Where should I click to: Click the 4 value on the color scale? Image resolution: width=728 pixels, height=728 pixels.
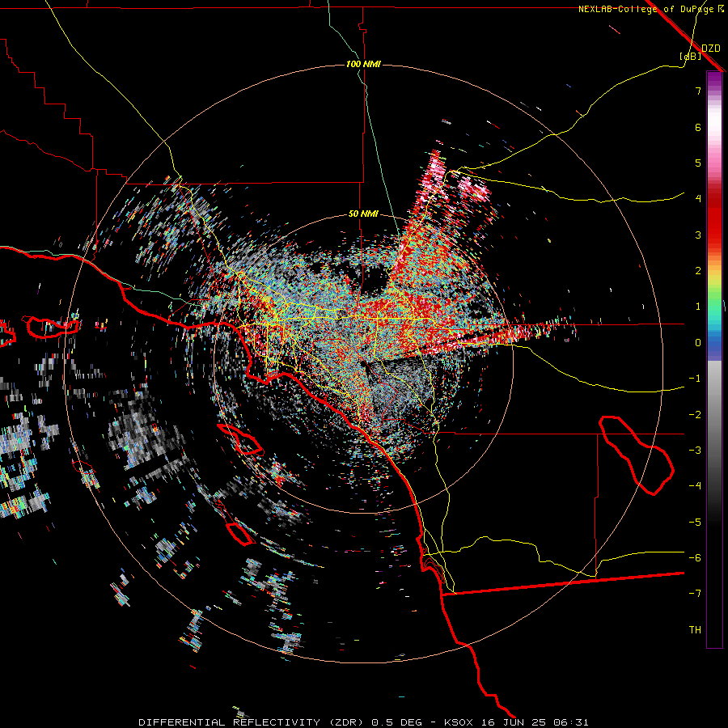tap(698, 199)
